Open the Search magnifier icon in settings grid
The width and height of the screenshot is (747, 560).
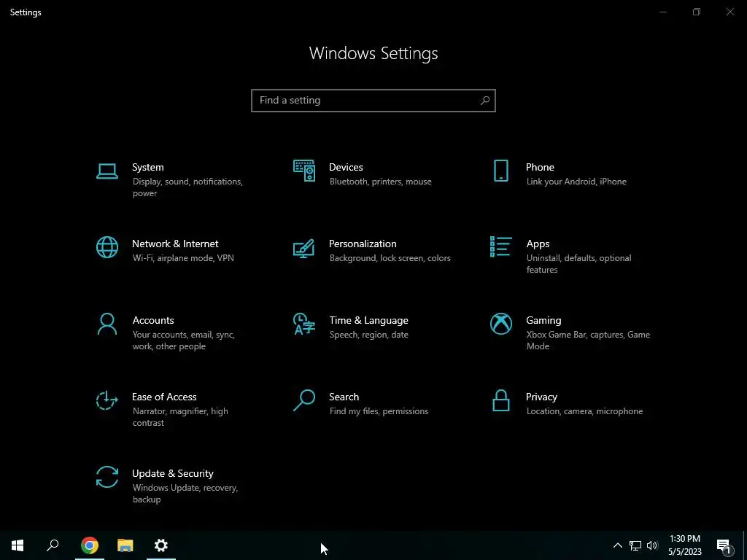point(304,400)
